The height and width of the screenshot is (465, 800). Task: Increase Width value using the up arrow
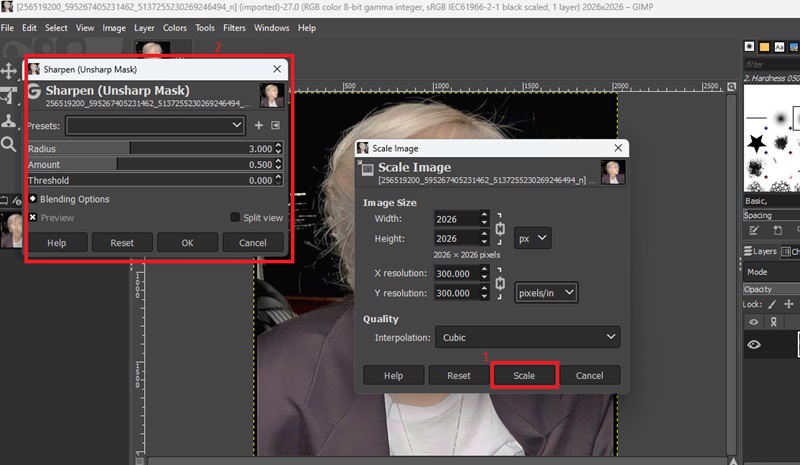click(484, 215)
